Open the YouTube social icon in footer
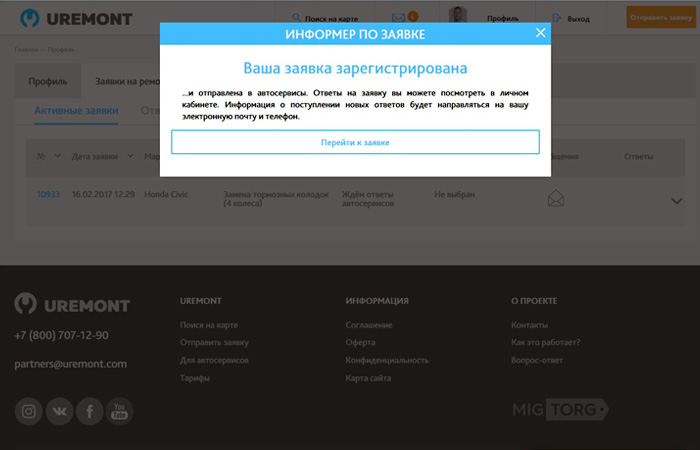 click(x=120, y=411)
